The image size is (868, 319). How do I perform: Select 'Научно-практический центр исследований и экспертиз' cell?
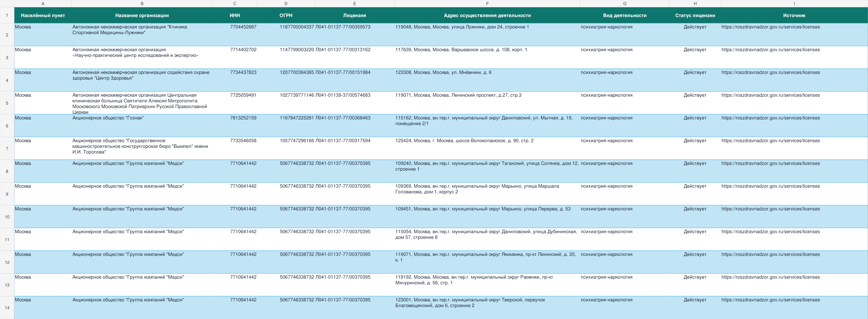click(x=142, y=57)
